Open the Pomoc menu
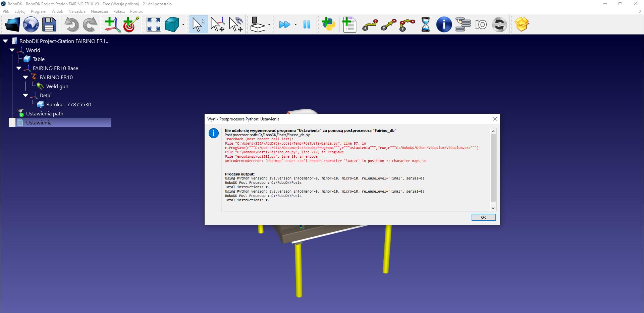The width and height of the screenshot is (644, 313). 136,11
